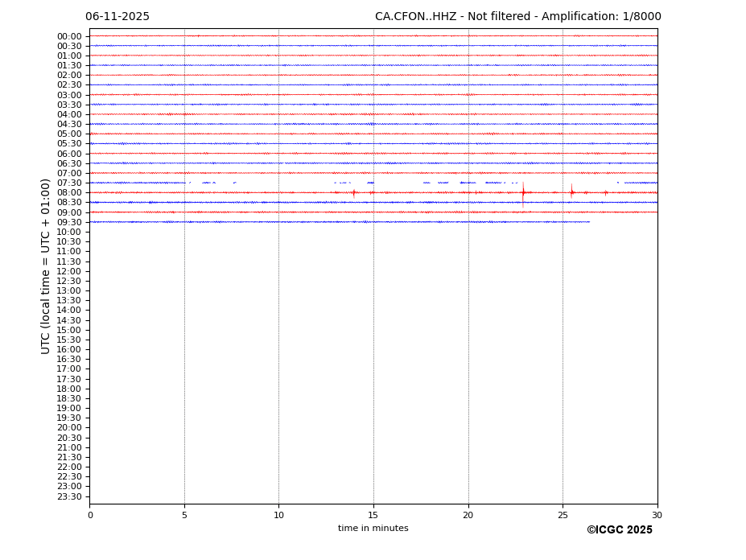Click the small red spike near minute 14

click(x=353, y=192)
